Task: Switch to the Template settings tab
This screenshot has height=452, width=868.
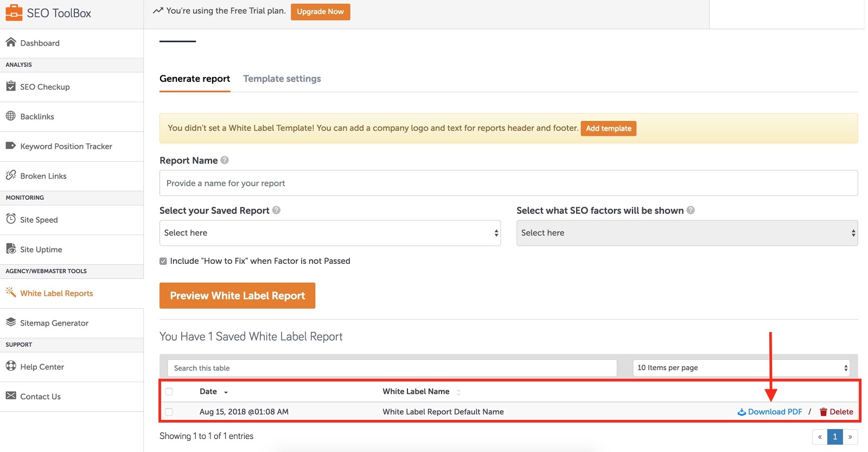Action: 282,79
